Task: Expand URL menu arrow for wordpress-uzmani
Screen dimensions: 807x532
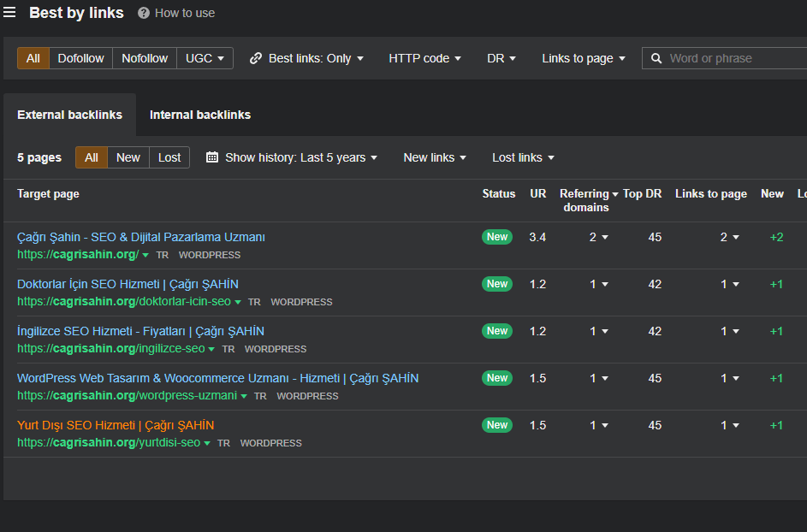Action: [x=244, y=396]
